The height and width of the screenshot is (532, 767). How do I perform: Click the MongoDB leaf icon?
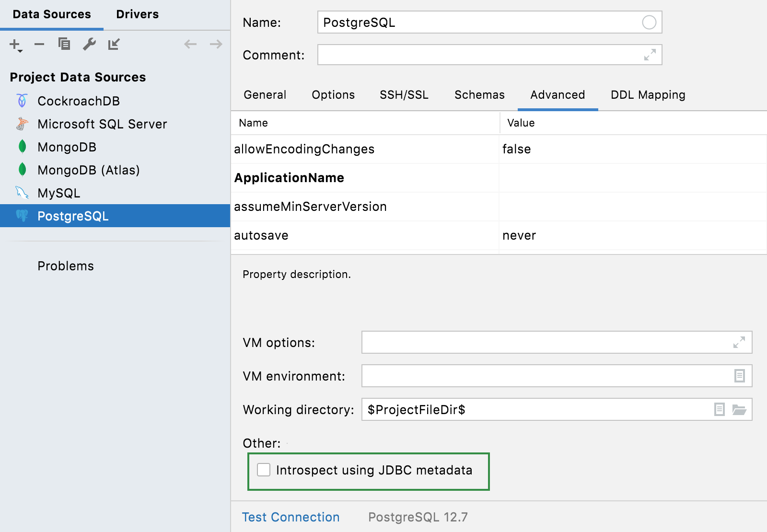click(x=22, y=147)
